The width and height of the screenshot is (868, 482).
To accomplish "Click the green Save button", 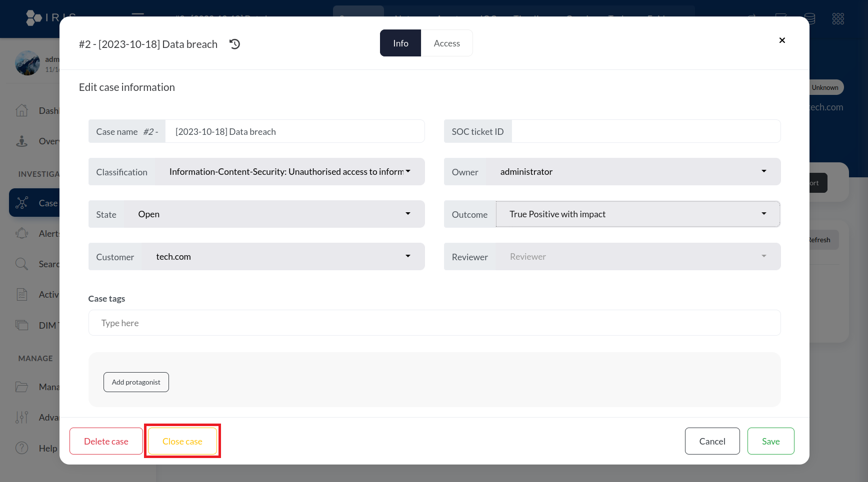I will 770,441.
